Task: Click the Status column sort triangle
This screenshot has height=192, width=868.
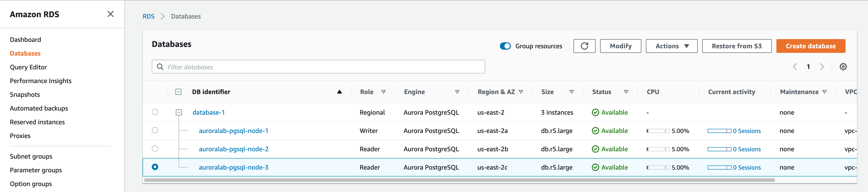Action: coord(626,92)
